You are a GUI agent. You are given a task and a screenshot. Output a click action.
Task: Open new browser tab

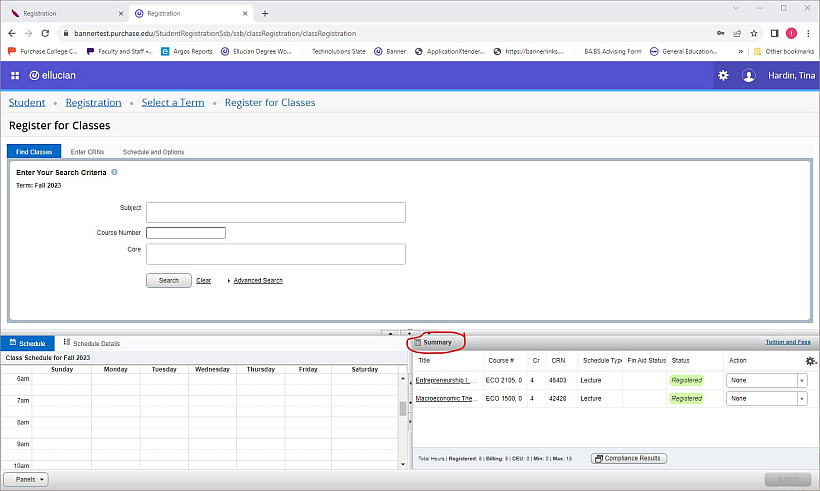pyautogui.click(x=265, y=14)
